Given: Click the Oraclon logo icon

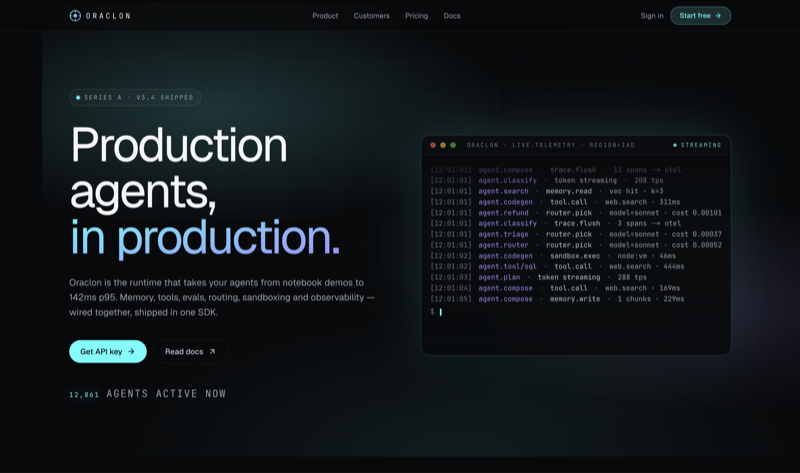Looking at the screenshot, I should click(x=75, y=16).
